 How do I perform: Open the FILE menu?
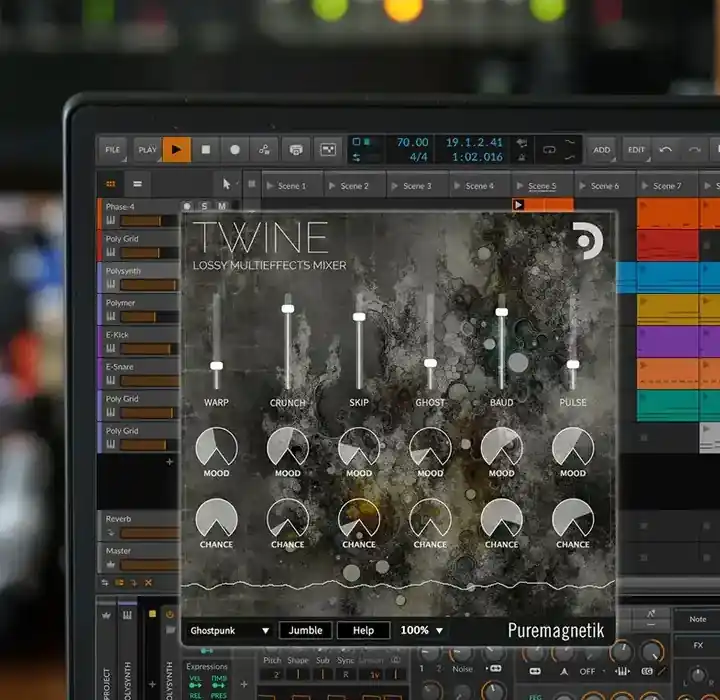point(112,150)
